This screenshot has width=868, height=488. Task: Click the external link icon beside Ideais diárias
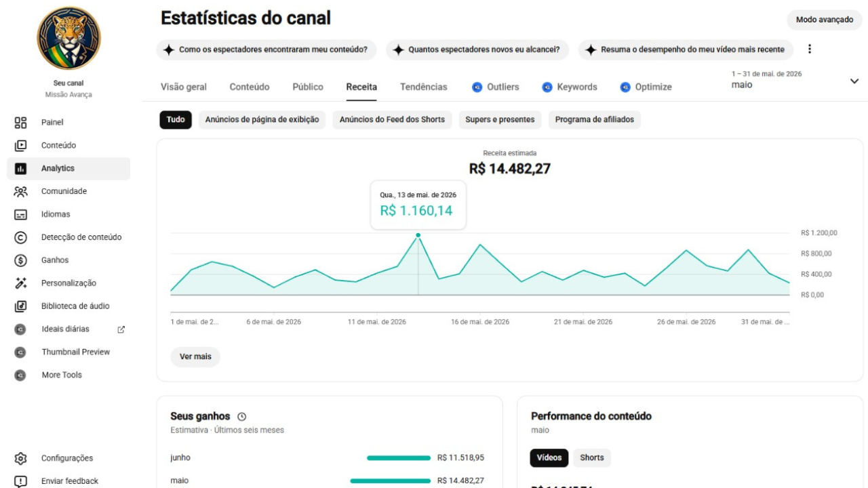pyautogui.click(x=121, y=329)
